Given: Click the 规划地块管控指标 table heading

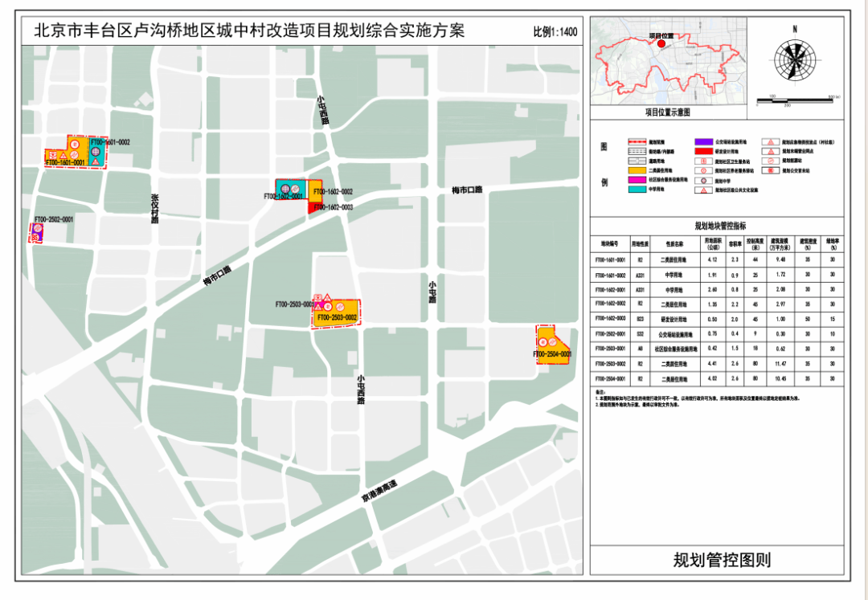Looking at the screenshot, I should point(720,227).
